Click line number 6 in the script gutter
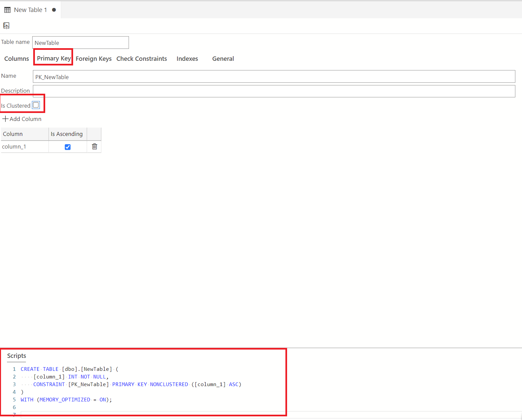The width and height of the screenshot is (522, 420). click(14, 407)
